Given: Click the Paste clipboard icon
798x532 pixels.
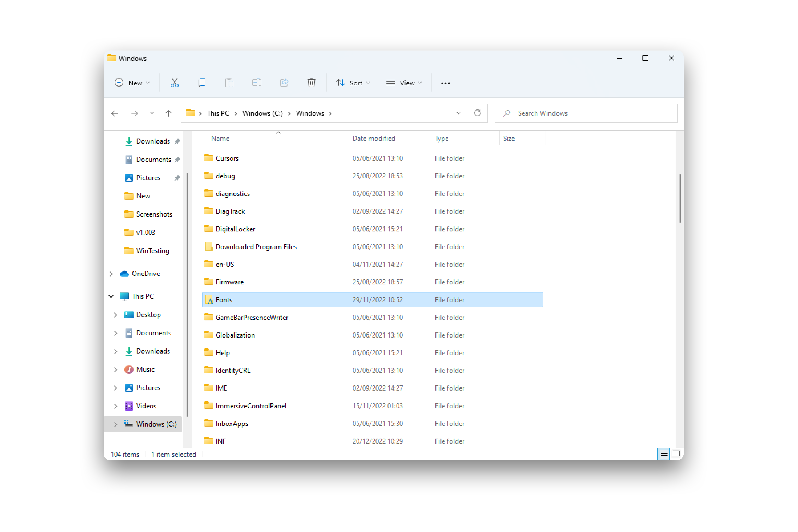Looking at the screenshot, I should pyautogui.click(x=229, y=83).
